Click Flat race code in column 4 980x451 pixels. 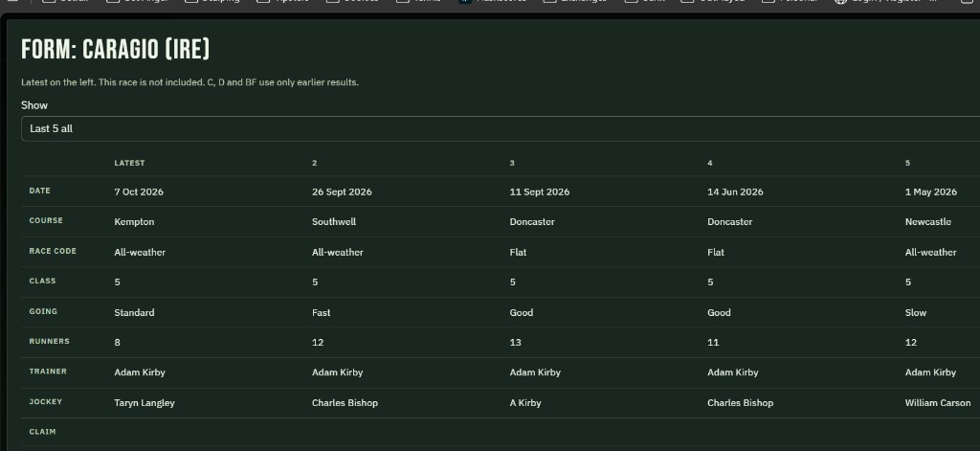pos(716,253)
